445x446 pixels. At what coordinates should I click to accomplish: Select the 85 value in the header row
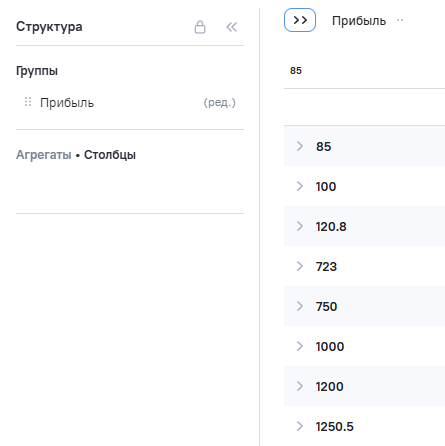pyautogui.click(x=296, y=71)
